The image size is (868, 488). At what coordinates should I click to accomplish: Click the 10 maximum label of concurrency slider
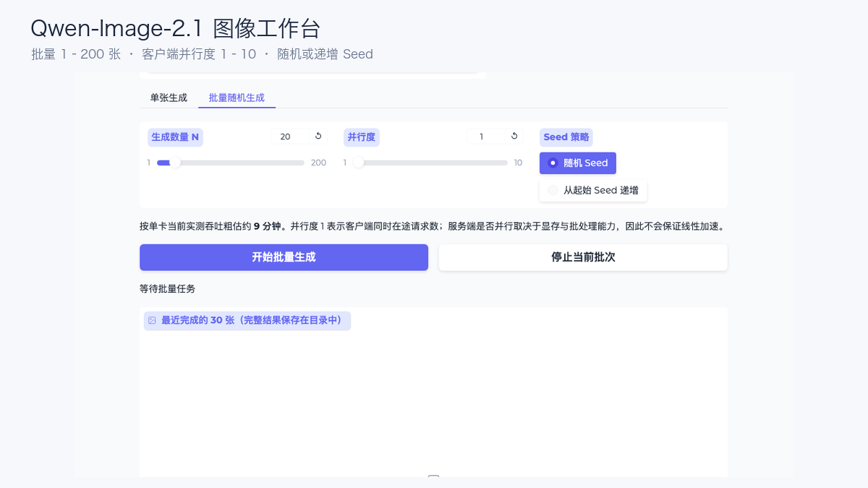[518, 163]
